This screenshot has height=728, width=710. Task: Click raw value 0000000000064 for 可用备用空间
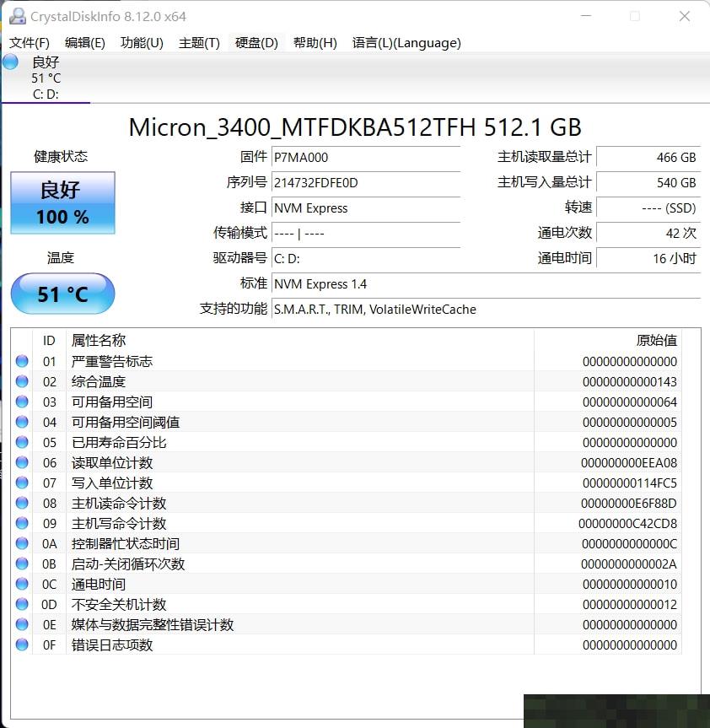630,402
